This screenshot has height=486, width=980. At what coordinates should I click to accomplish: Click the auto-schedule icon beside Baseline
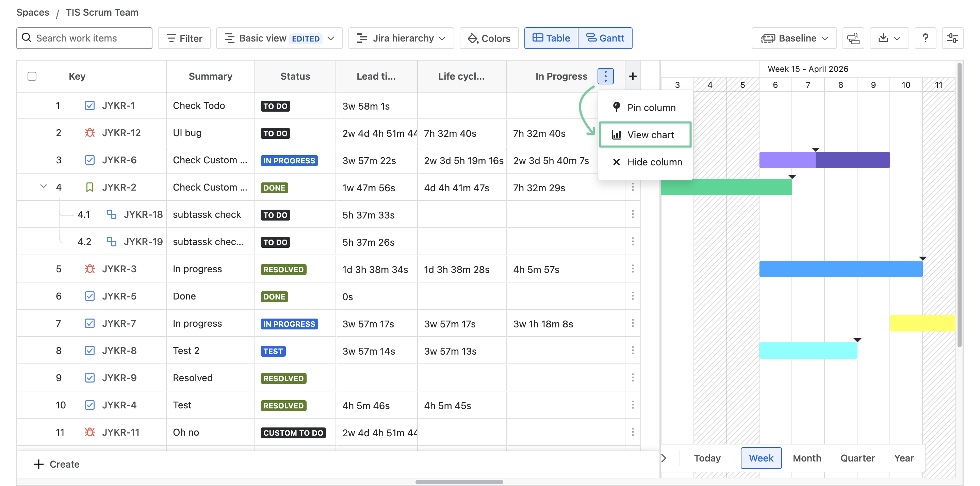point(853,38)
